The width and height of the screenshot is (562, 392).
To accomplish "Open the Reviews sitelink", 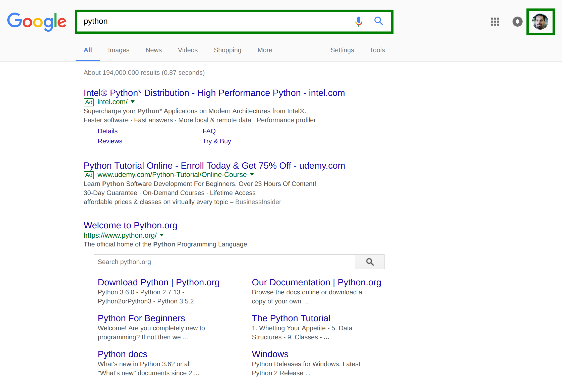I will point(110,141).
